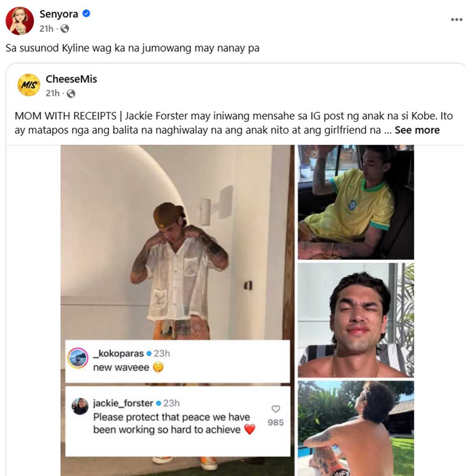The height and width of the screenshot is (476, 465).
Task: Expand the caption with See more
Action: pos(417,130)
